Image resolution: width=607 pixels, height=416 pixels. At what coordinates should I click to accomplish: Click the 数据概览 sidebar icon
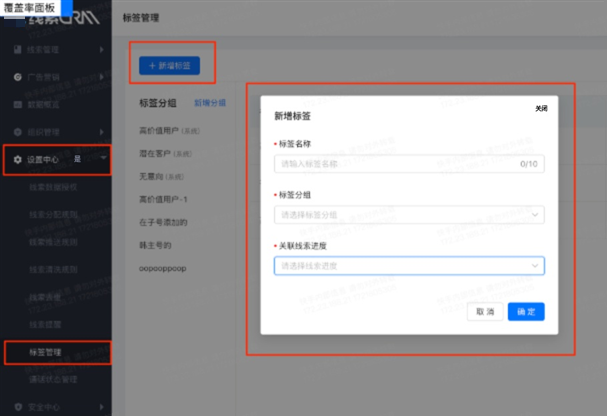(17, 104)
